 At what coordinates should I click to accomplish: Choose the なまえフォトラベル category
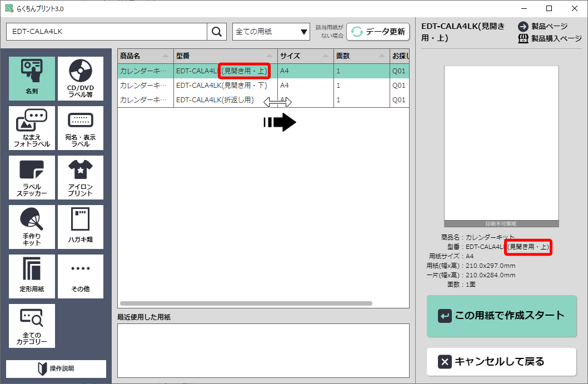pyautogui.click(x=32, y=128)
